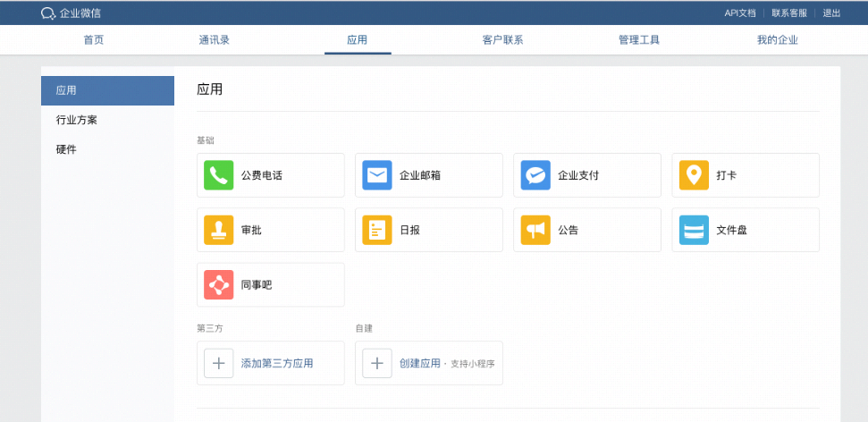Select the yellow 打卡 location pin icon
The width and height of the screenshot is (868, 422).
[x=694, y=175]
